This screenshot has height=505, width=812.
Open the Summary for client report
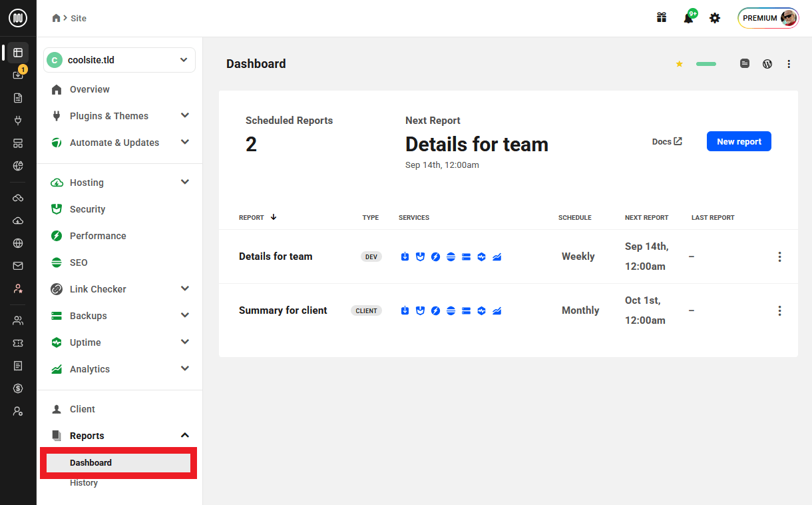(x=283, y=310)
